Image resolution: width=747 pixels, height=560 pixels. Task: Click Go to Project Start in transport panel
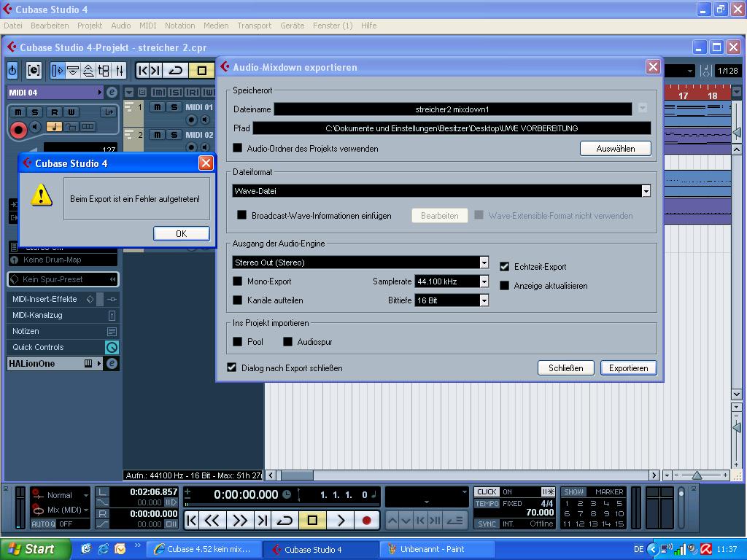point(192,521)
